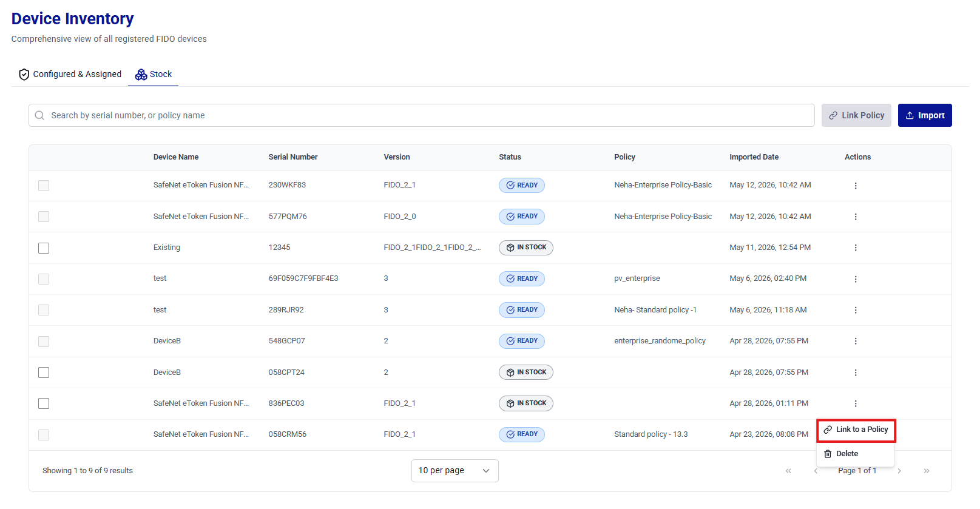Click policy cell Neha- Standard policy -1
The width and height of the screenshot is (980, 509).
point(655,310)
